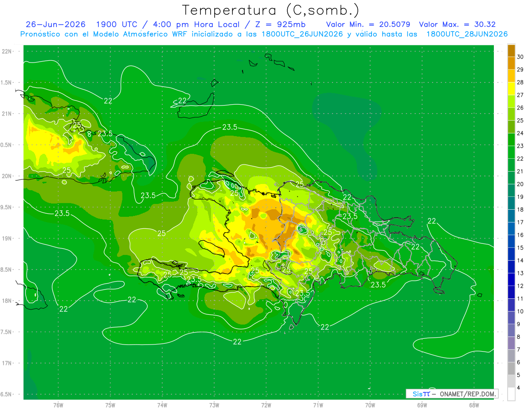532x411 pixels.
Task: Click the "22N" latitude axis label
Action: click(x=7, y=51)
